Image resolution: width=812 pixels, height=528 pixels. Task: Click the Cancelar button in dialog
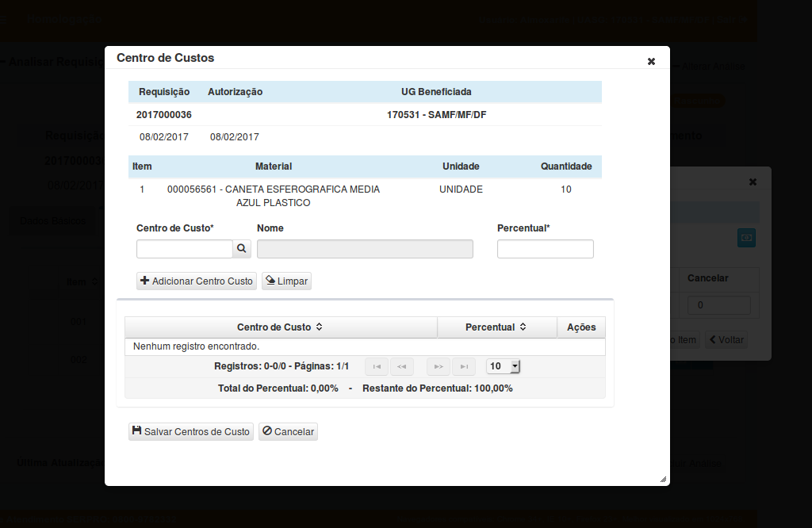click(289, 432)
